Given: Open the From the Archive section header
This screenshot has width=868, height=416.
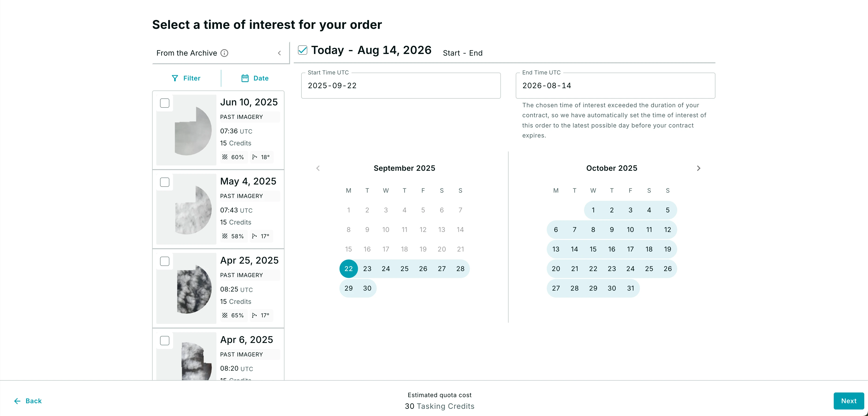Looking at the screenshot, I should pyautogui.click(x=186, y=53).
